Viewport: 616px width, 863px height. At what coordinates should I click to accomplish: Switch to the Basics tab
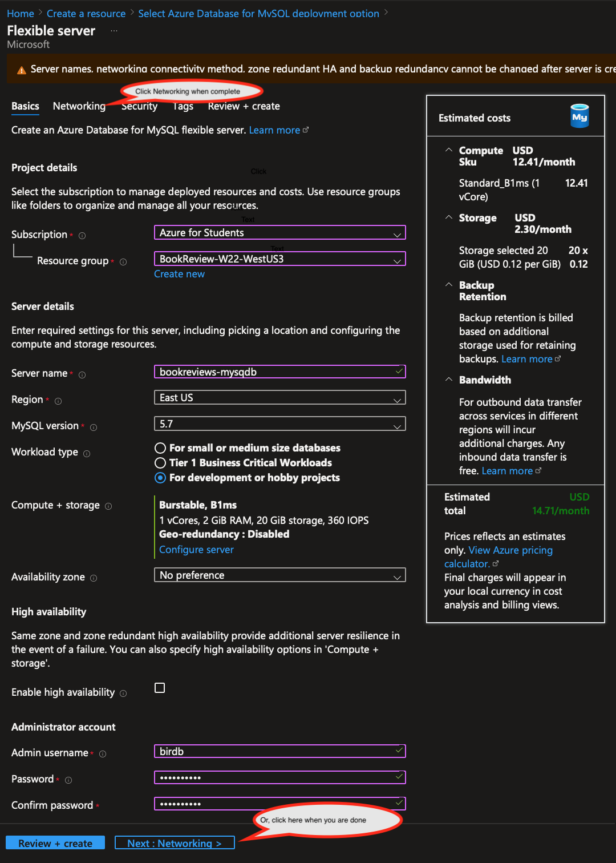click(25, 106)
